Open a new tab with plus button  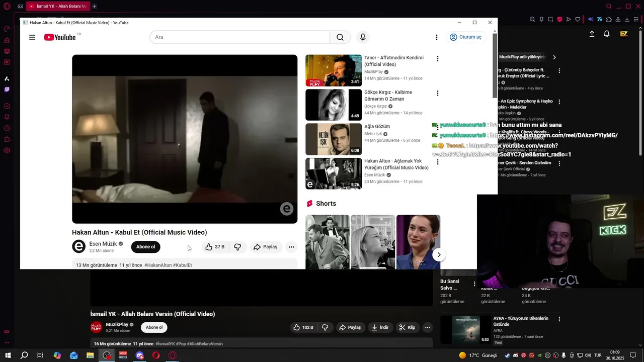click(94, 6)
